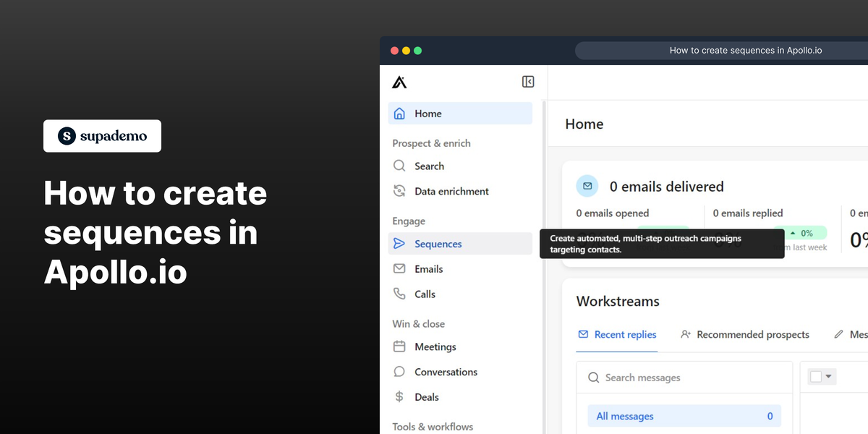Click the Calls phone icon
This screenshot has height=434, width=868.
(x=399, y=294)
